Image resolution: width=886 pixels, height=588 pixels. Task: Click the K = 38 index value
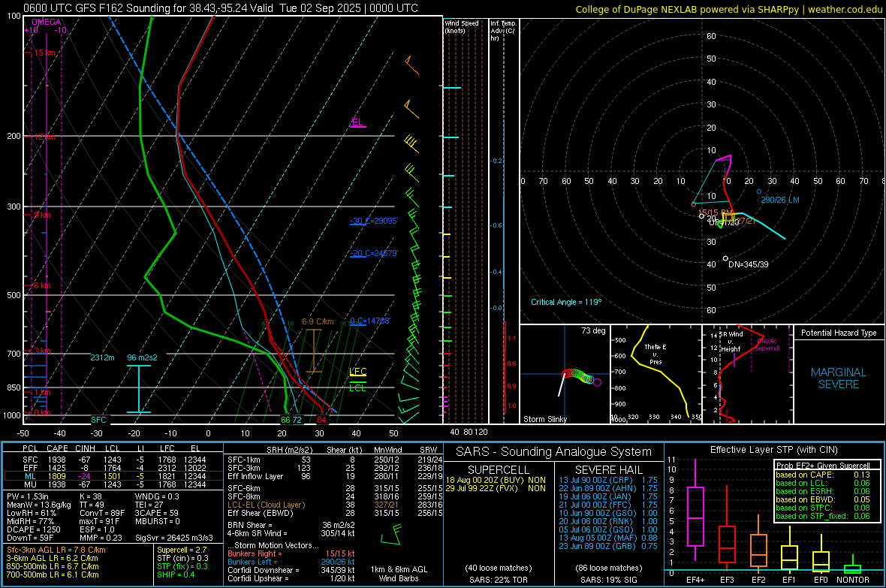(x=90, y=496)
